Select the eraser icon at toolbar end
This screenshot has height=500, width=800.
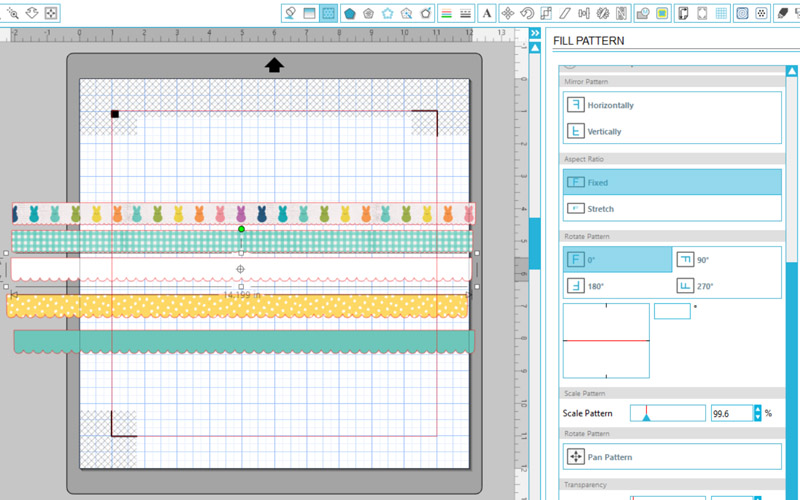(x=783, y=13)
